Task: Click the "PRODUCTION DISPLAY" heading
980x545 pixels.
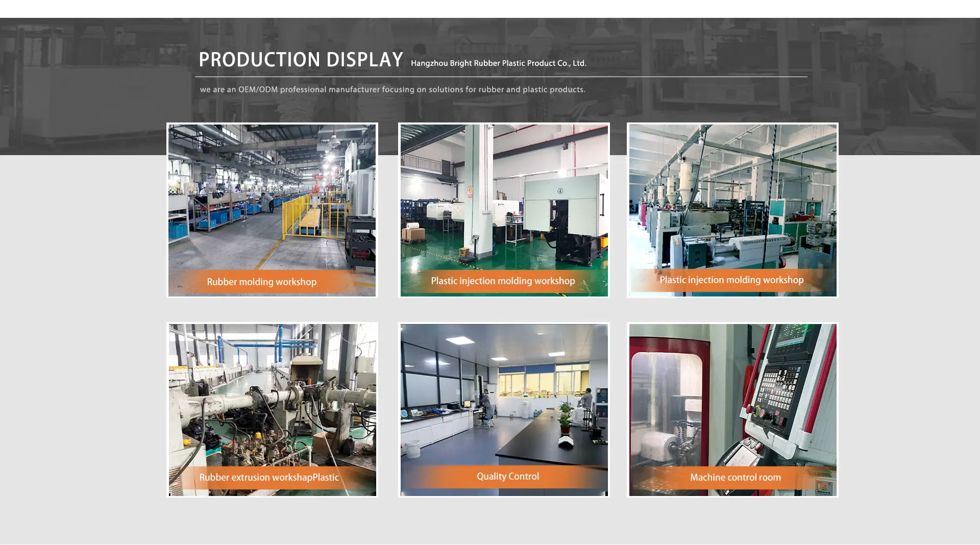Action: tap(301, 60)
